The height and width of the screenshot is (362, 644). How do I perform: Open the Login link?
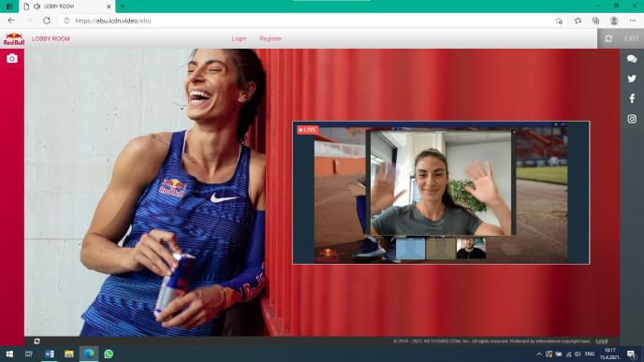[239, 38]
